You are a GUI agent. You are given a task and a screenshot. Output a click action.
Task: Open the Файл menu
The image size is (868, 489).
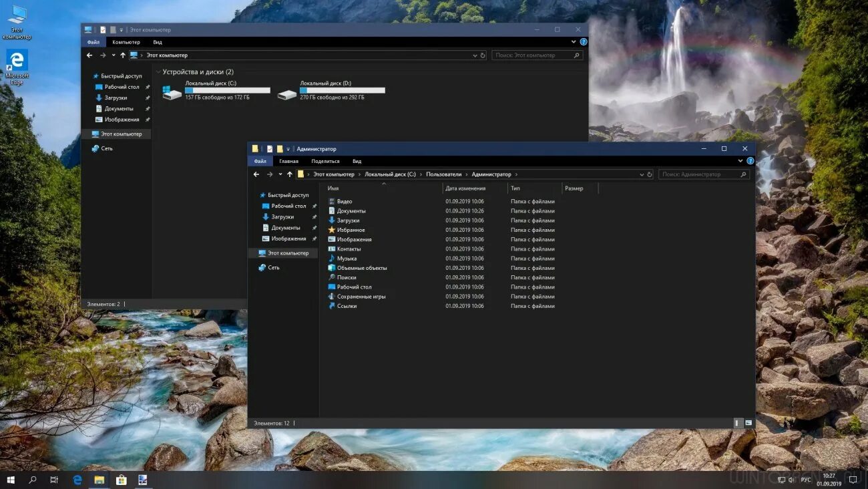point(260,160)
